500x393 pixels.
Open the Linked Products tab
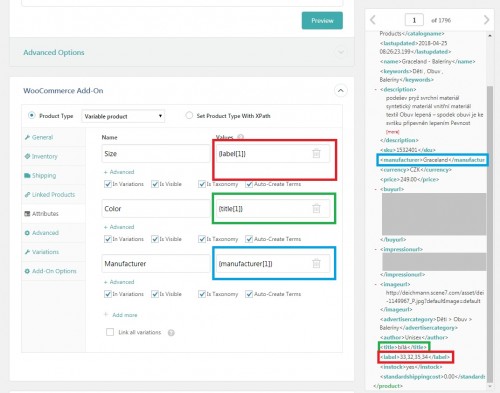coord(53,195)
